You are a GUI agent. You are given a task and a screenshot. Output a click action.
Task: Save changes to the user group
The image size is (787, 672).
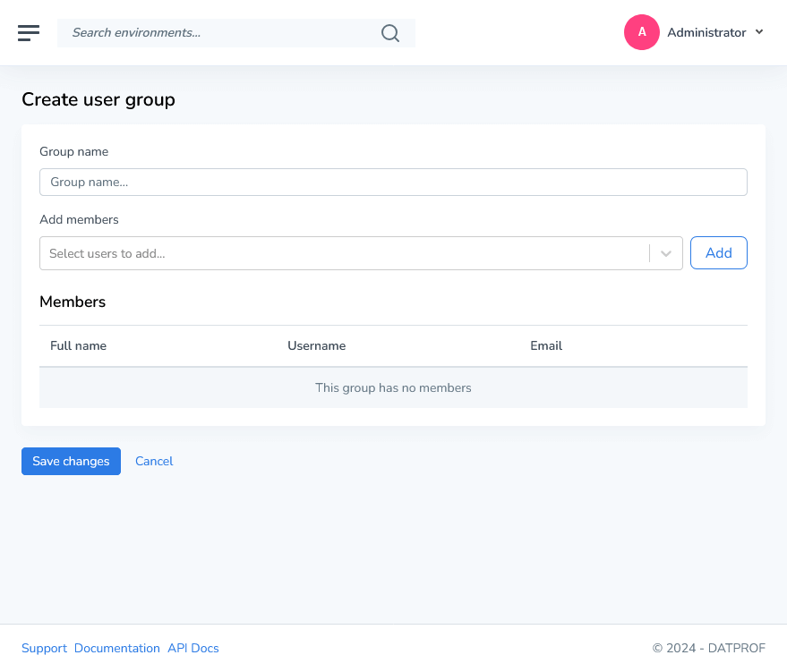pos(71,461)
